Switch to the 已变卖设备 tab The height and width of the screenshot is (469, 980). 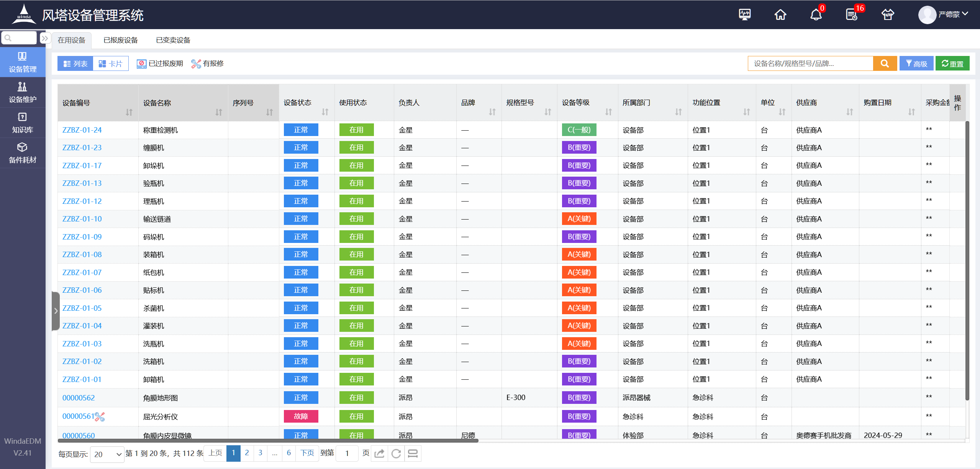173,40
